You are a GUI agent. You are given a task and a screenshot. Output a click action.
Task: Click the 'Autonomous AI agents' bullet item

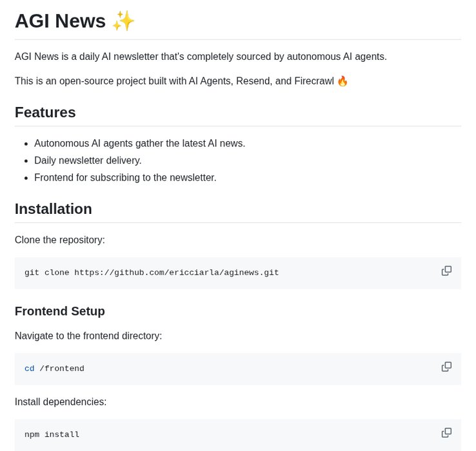pyautogui.click(x=139, y=144)
